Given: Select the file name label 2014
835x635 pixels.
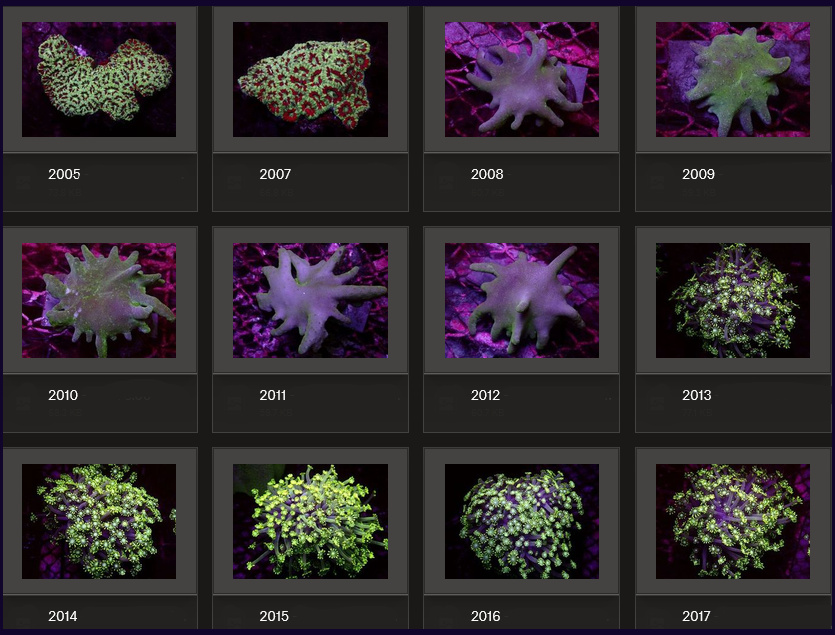Looking at the screenshot, I should coord(63,616).
